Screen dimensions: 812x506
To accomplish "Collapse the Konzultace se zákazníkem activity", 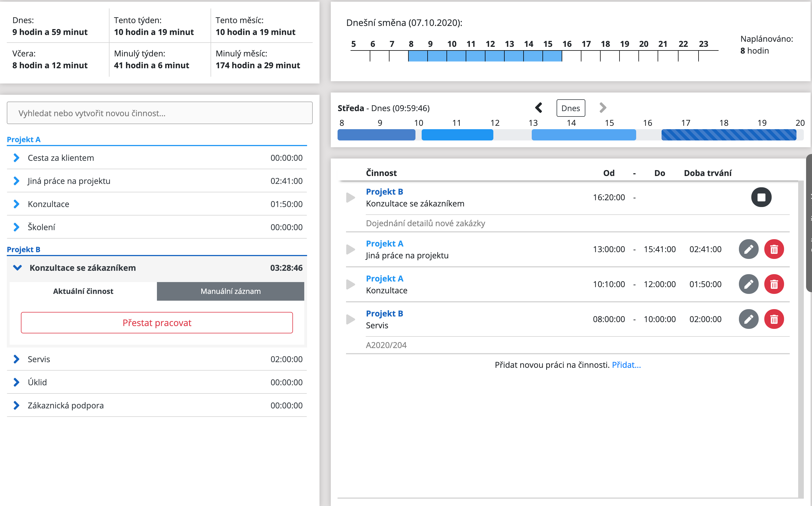I will pyautogui.click(x=17, y=268).
